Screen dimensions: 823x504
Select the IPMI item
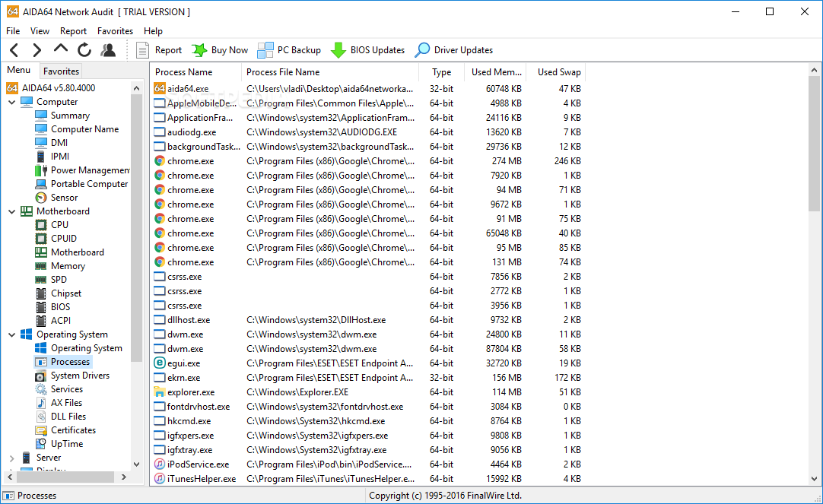click(52, 157)
